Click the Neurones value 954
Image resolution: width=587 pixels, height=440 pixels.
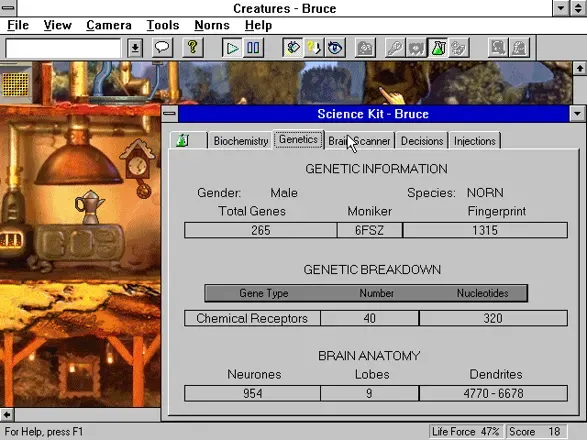point(252,394)
